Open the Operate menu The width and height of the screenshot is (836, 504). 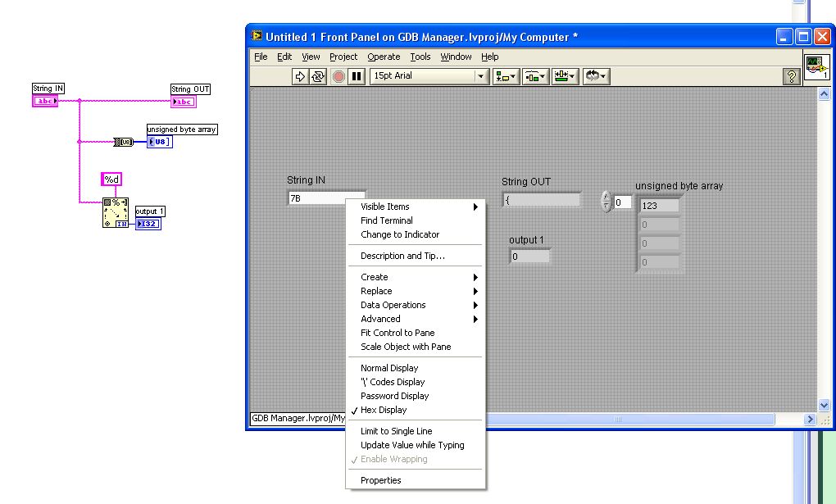tap(384, 57)
